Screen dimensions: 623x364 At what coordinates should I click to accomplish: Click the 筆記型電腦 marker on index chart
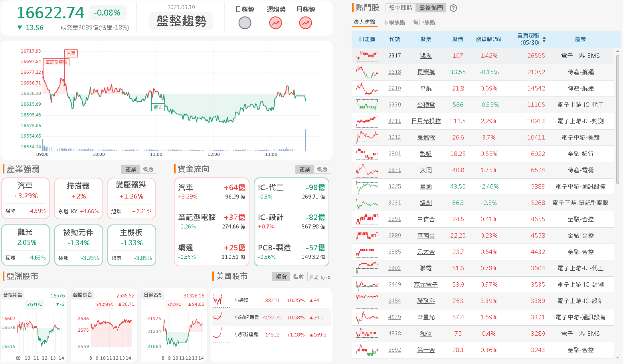pyautogui.click(x=56, y=62)
